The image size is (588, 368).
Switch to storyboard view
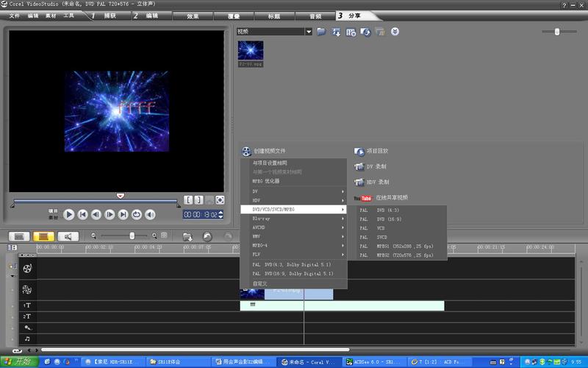coord(19,236)
